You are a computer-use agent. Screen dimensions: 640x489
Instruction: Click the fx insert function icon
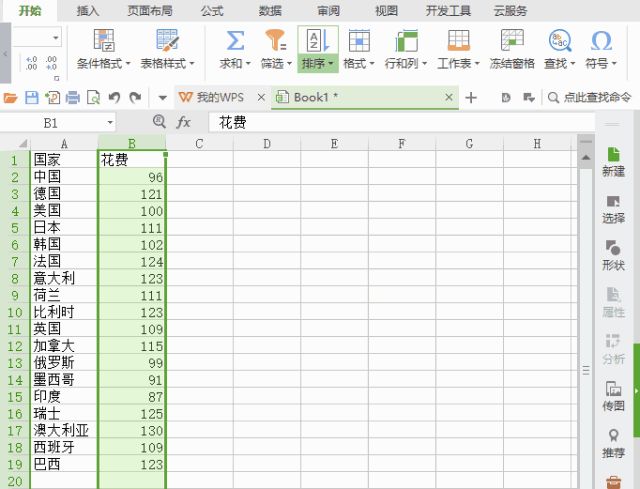point(183,122)
